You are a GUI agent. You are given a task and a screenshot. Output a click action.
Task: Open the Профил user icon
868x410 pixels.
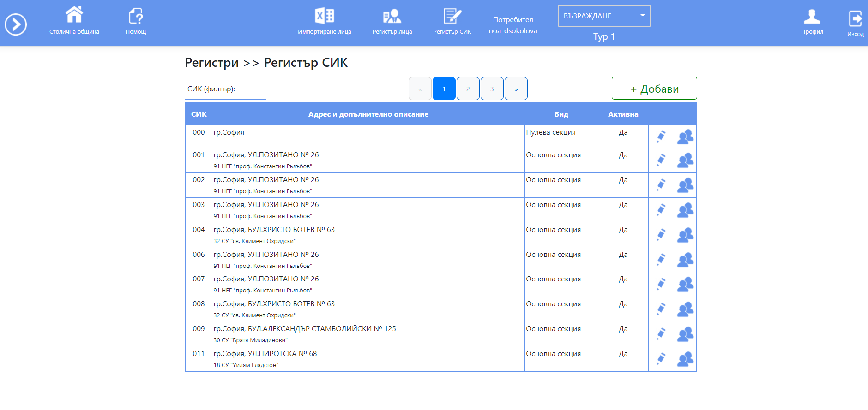(812, 16)
